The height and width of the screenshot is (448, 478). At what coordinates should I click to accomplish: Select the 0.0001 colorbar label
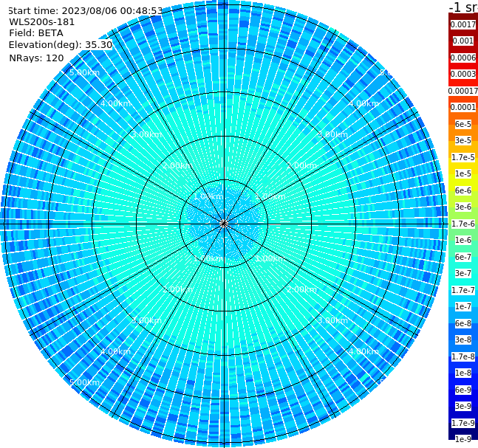(463, 107)
